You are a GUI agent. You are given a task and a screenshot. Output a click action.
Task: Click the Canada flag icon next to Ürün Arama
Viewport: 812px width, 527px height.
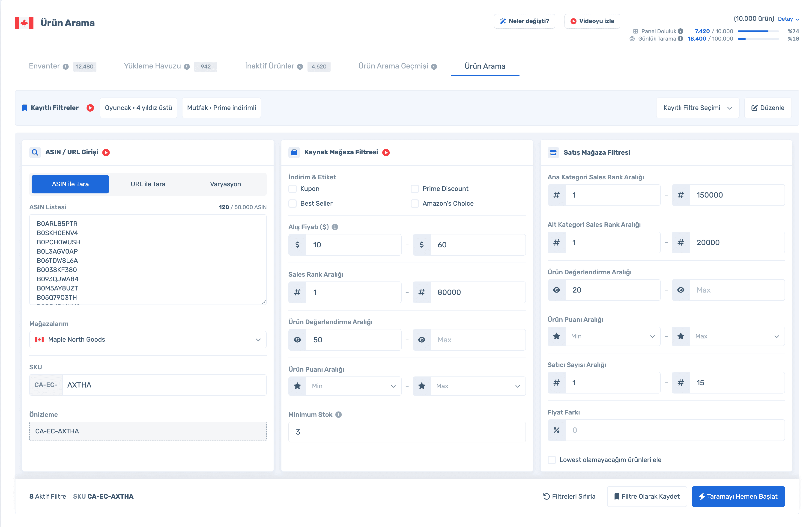24,23
